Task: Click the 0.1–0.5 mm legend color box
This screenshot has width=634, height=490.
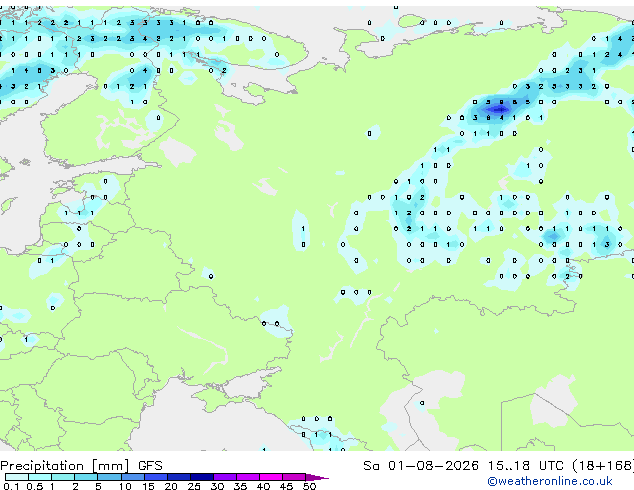Action: point(17,477)
